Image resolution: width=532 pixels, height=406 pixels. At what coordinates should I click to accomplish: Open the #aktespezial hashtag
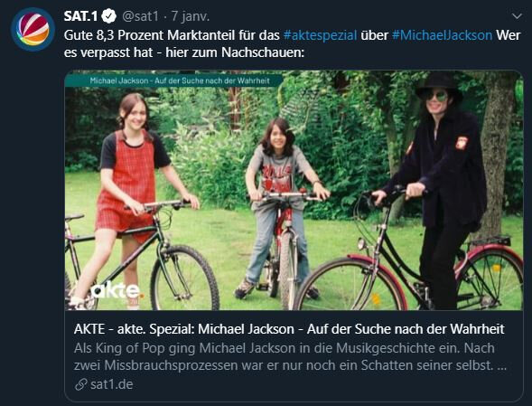(x=320, y=35)
